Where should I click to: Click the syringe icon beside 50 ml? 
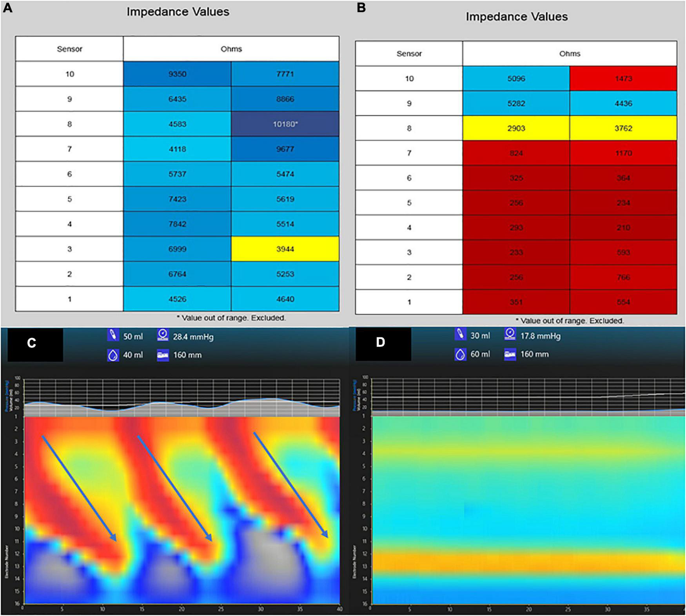point(113,336)
